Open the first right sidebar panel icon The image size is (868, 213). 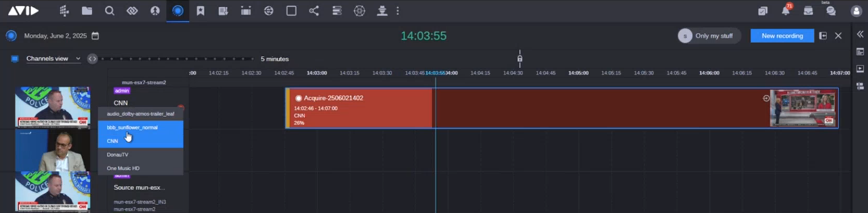pos(860,52)
